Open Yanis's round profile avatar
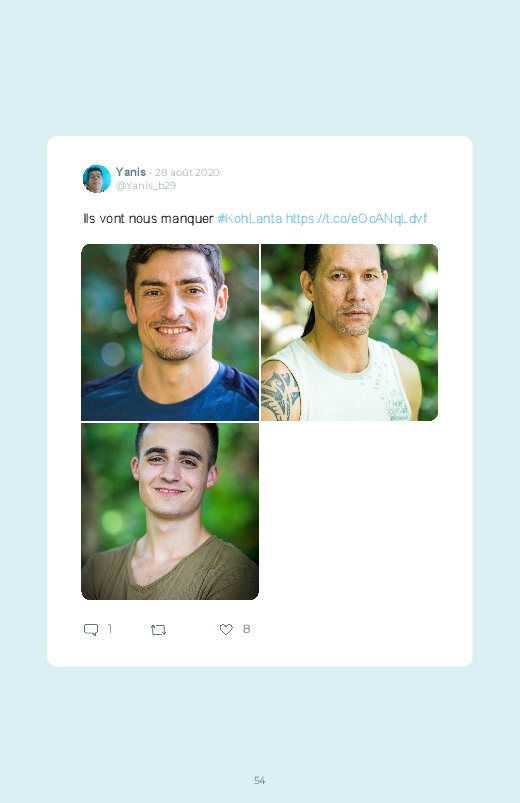 point(97,179)
